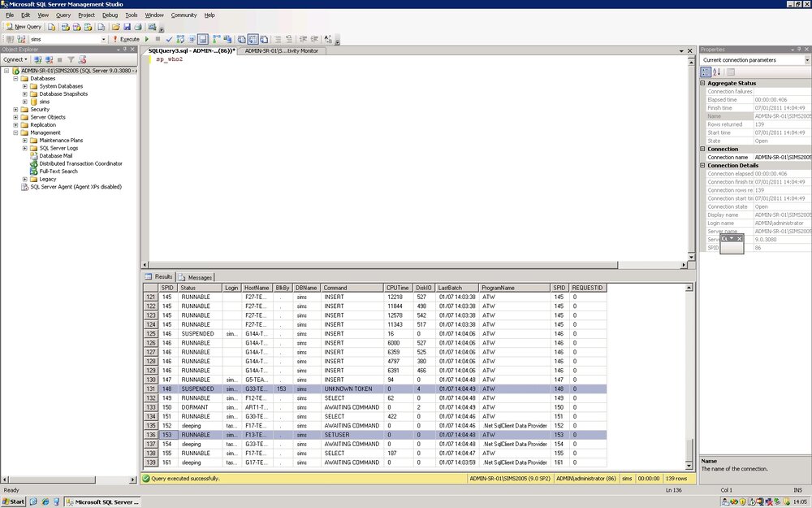Image resolution: width=812 pixels, height=508 pixels.
Task: Click the Execute button
Action: (x=126, y=39)
